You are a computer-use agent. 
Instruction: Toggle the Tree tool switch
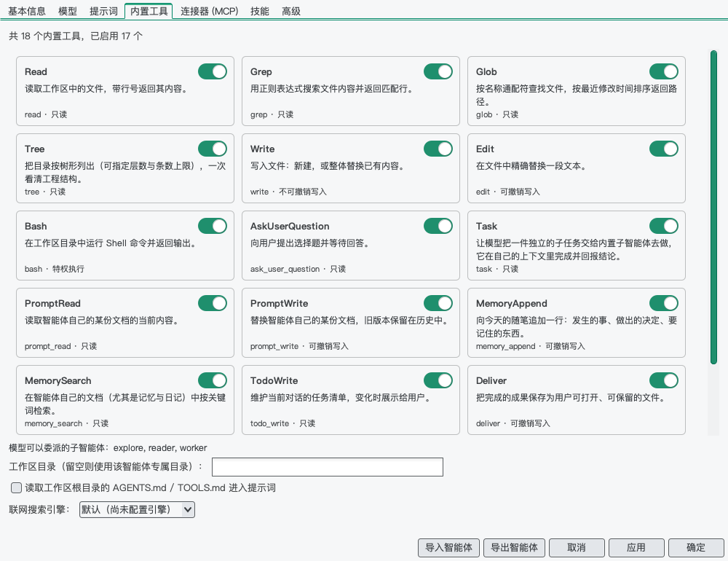pyautogui.click(x=212, y=149)
